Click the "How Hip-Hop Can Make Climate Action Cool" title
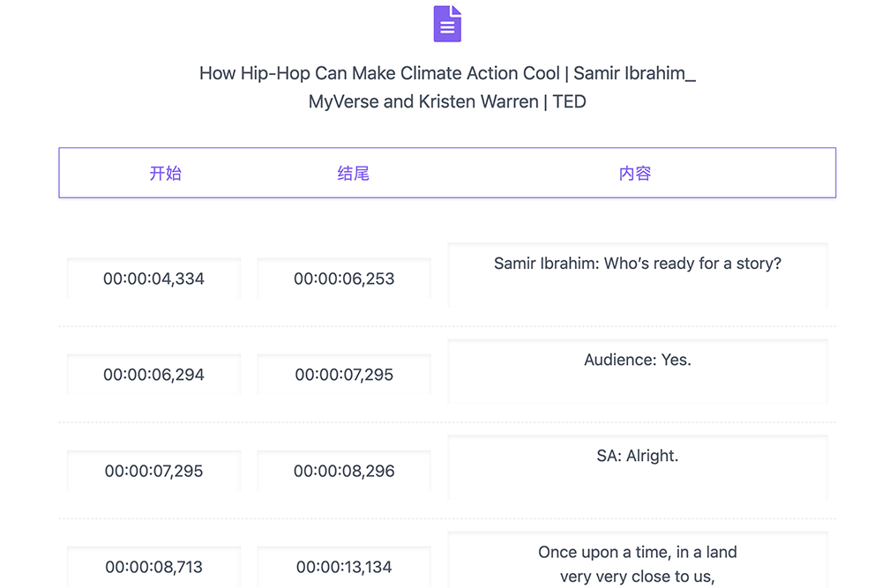Viewport: 882px width, 588px height. click(x=379, y=73)
